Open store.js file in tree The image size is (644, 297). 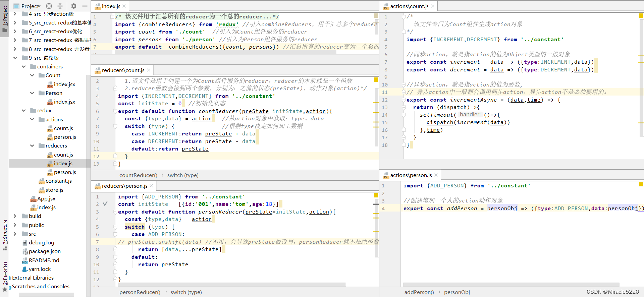tap(54, 190)
